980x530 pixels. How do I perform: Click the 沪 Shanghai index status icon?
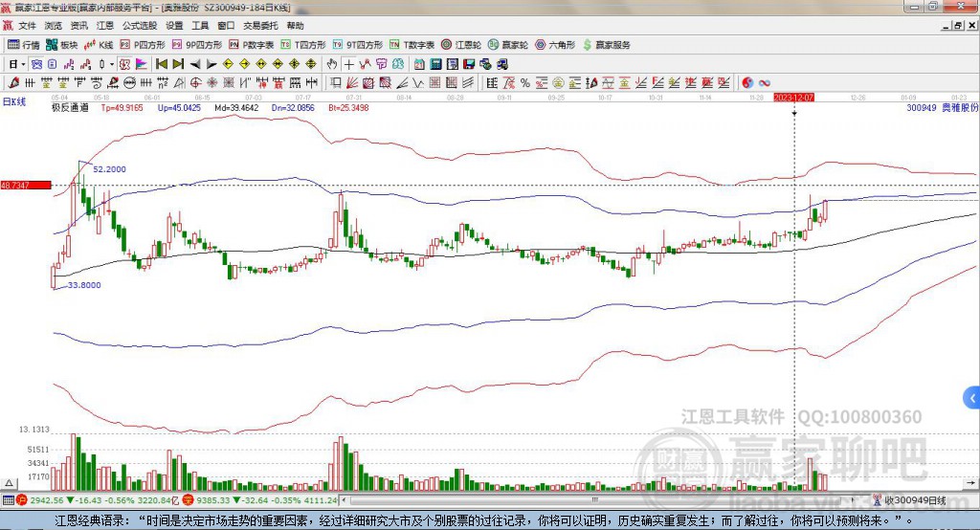[23, 500]
